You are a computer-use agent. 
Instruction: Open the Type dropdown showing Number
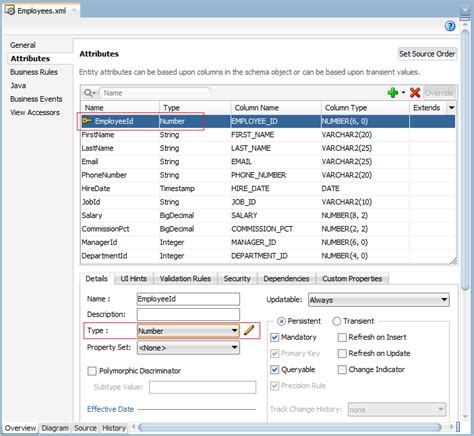[x=188, y=331]
